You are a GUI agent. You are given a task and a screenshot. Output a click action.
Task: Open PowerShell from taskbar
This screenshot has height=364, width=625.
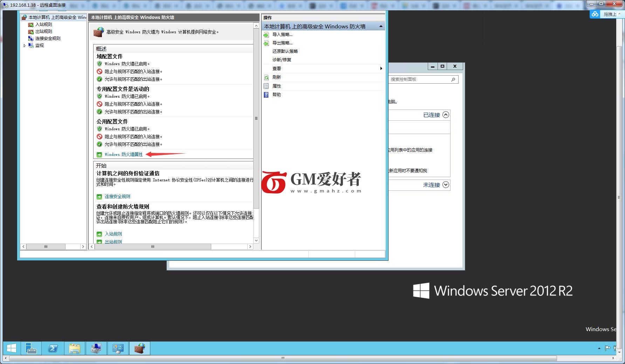tap(53, 348)
